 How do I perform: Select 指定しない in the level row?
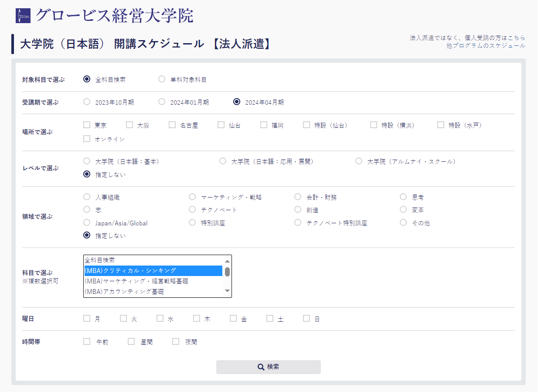pyautogui.click(x=87, y=174)
